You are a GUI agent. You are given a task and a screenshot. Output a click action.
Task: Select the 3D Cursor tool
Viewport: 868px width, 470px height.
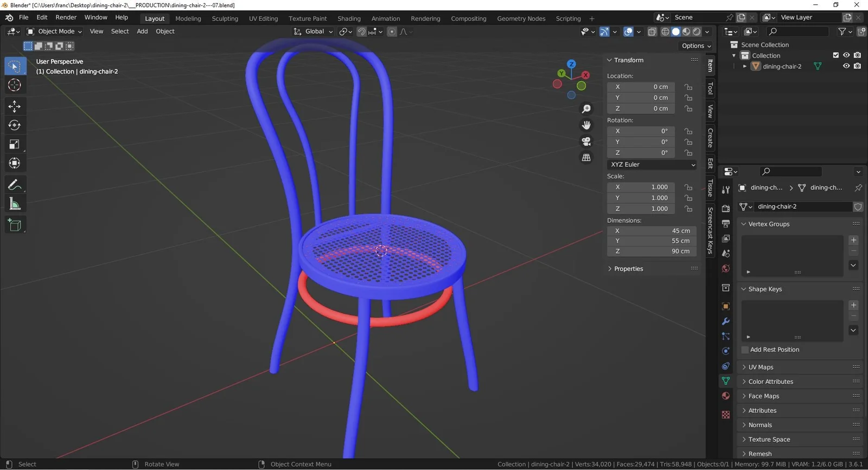point(15,85)
